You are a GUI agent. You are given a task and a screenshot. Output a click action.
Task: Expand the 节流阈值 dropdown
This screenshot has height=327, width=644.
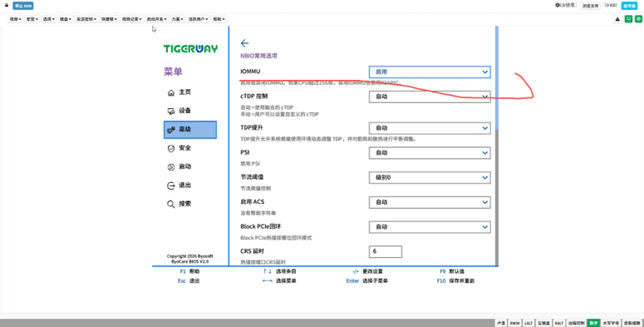click(430, 178)
